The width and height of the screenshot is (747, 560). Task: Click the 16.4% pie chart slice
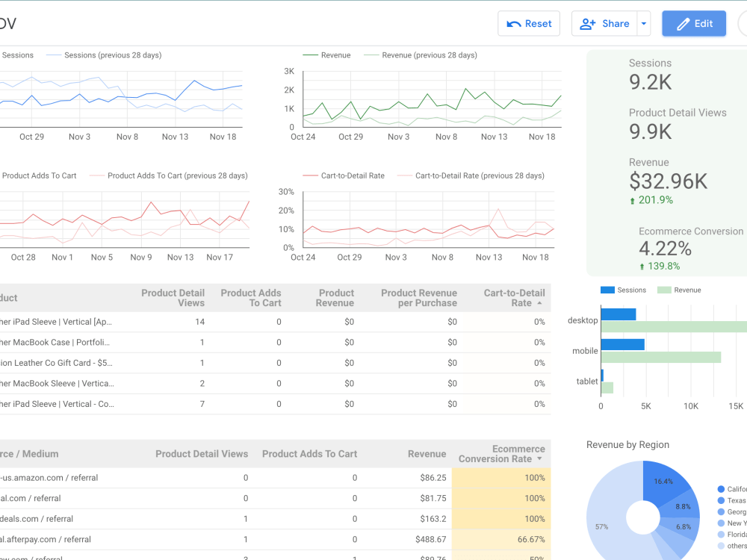(x=663, y=483)
